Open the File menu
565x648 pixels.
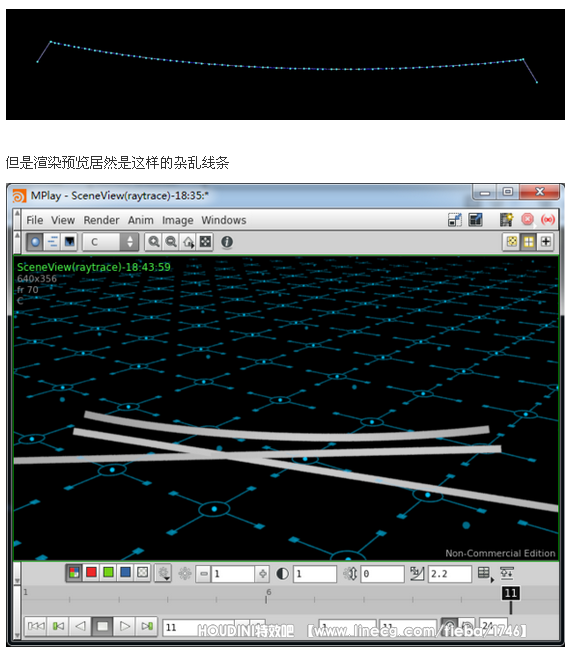click(34, 220)
